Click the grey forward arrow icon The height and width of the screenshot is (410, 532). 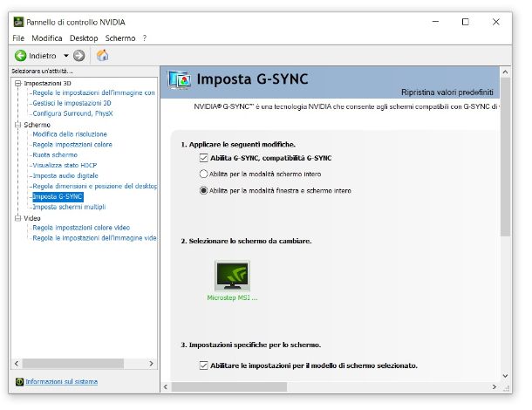(79, 56)
